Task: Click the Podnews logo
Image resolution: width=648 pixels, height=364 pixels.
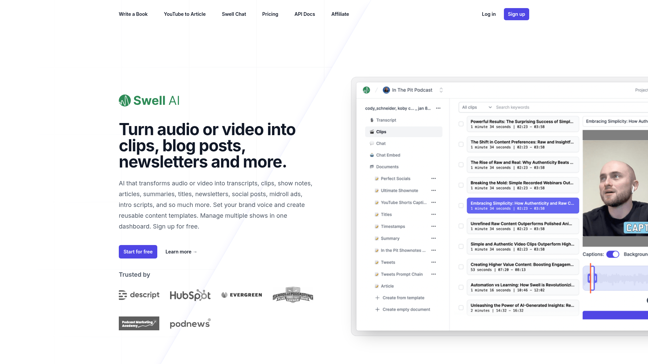Action: point(190,324)
